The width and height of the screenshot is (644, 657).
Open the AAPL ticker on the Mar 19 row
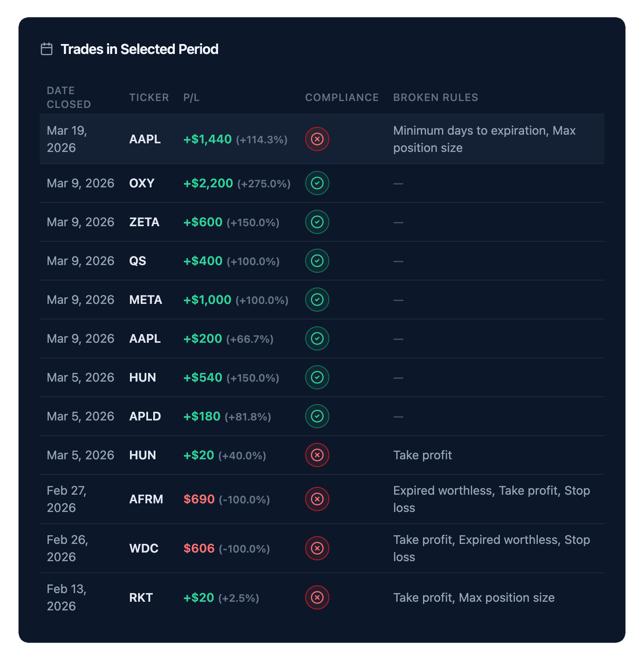coord(145,139)
